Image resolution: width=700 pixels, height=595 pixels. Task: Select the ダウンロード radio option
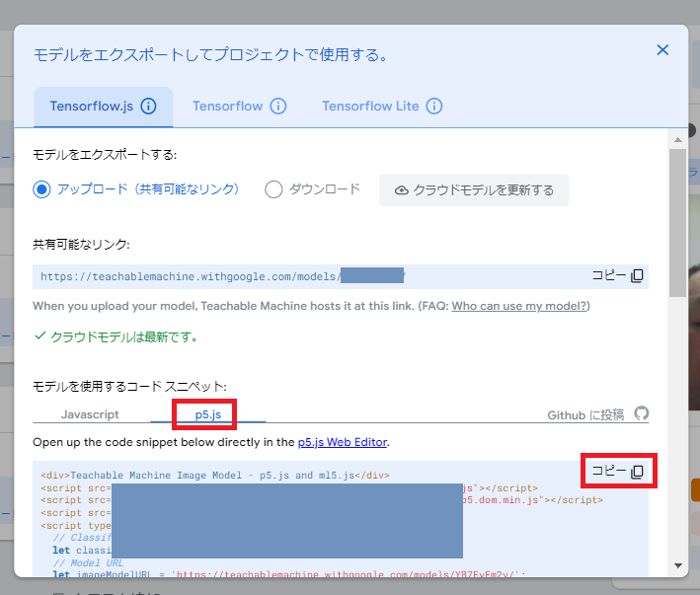pos(273,189)
